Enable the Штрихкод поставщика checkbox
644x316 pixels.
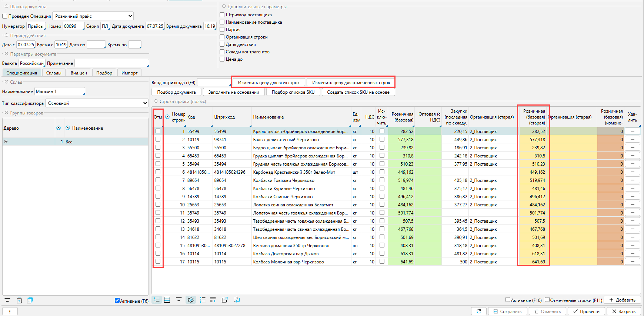222,15
